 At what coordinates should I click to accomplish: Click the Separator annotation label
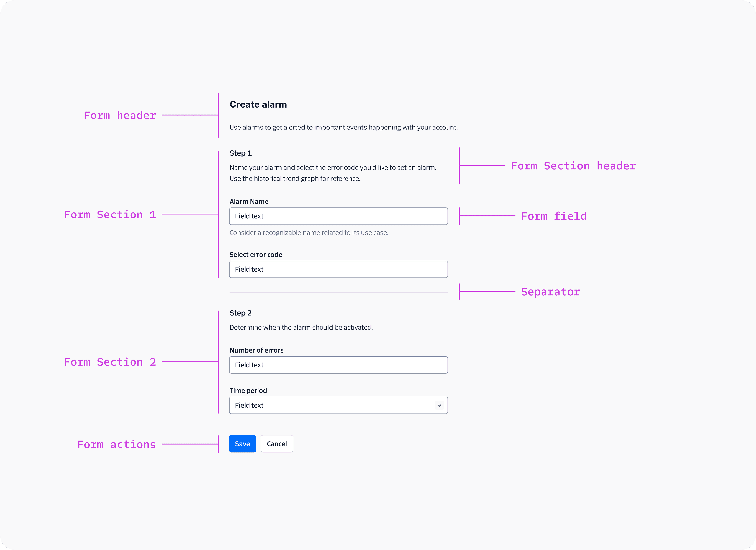[550, 292]
